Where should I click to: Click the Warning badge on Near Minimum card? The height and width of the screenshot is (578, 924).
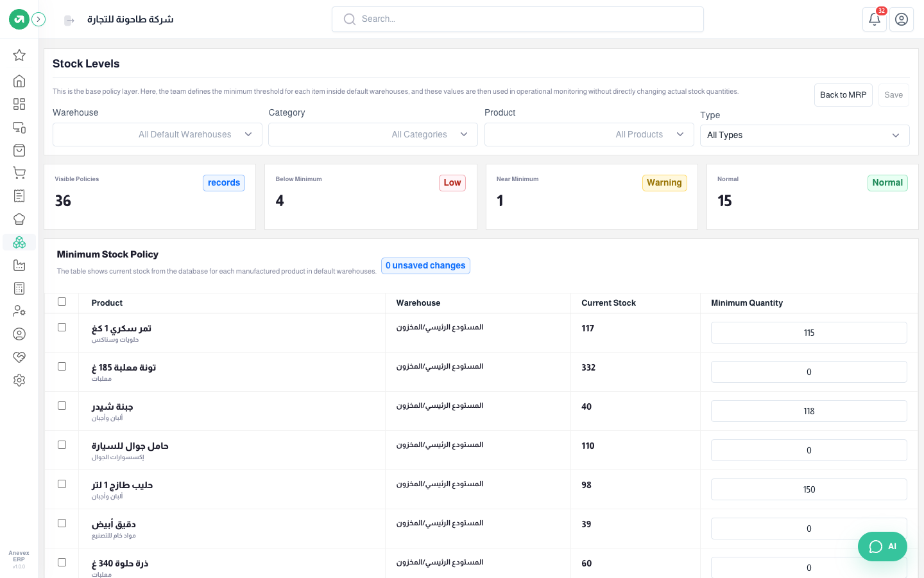click(x=664, y=183)
